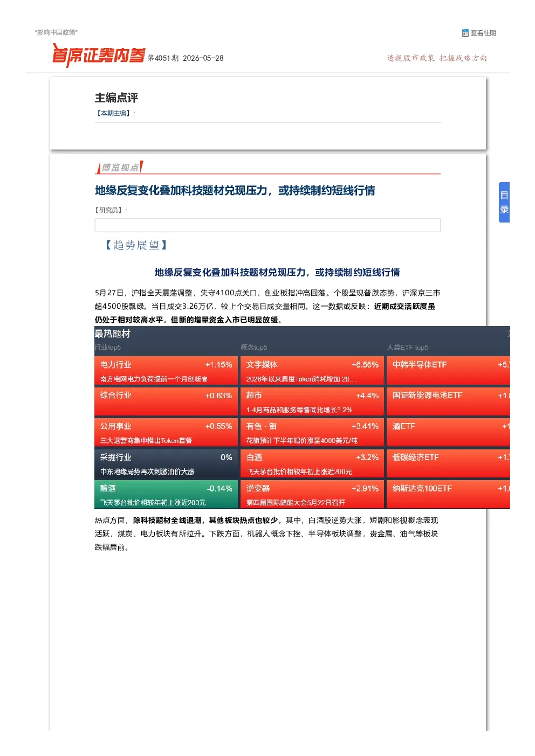Select the 电力行业 +1.15% tile
The width and height of the screenshot is (535, 756).
[x=166, y=371]
